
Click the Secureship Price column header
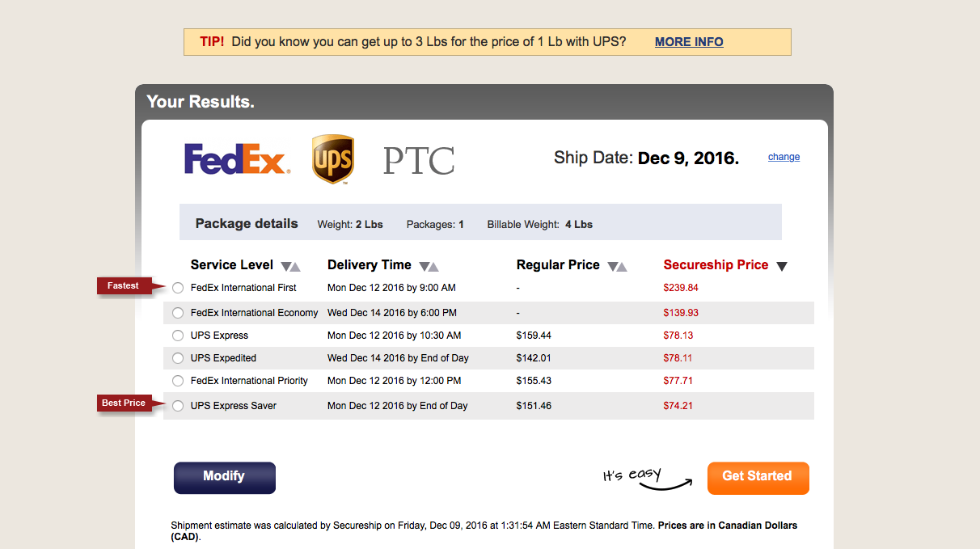(x=716, y=265)
